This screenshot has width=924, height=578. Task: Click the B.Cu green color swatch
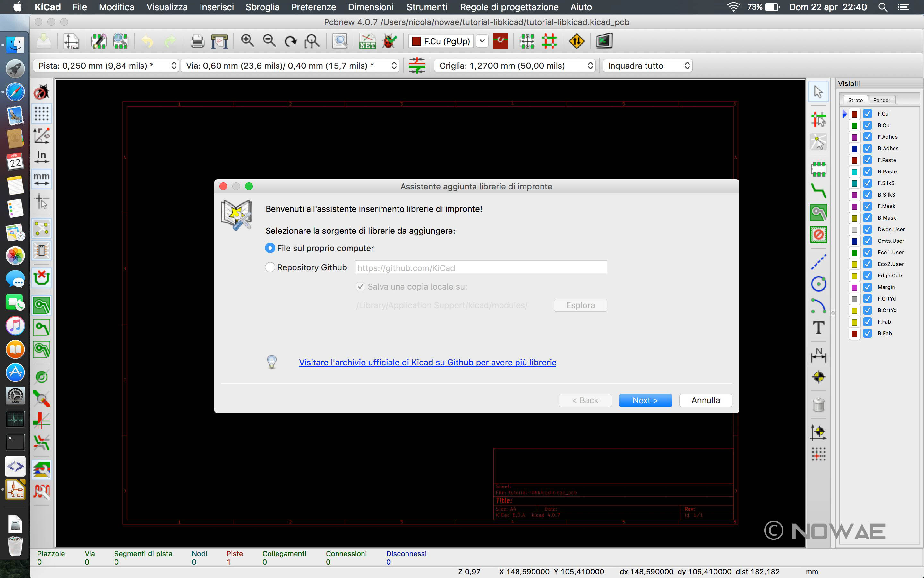854,125
